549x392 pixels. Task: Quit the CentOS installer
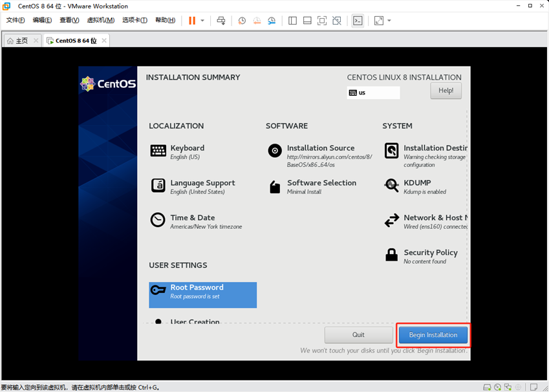coord(358,335)
